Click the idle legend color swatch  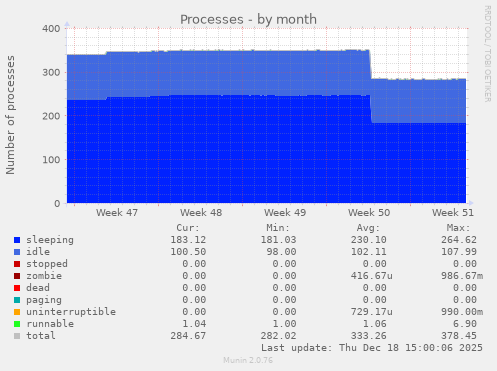tap(17, 252)
